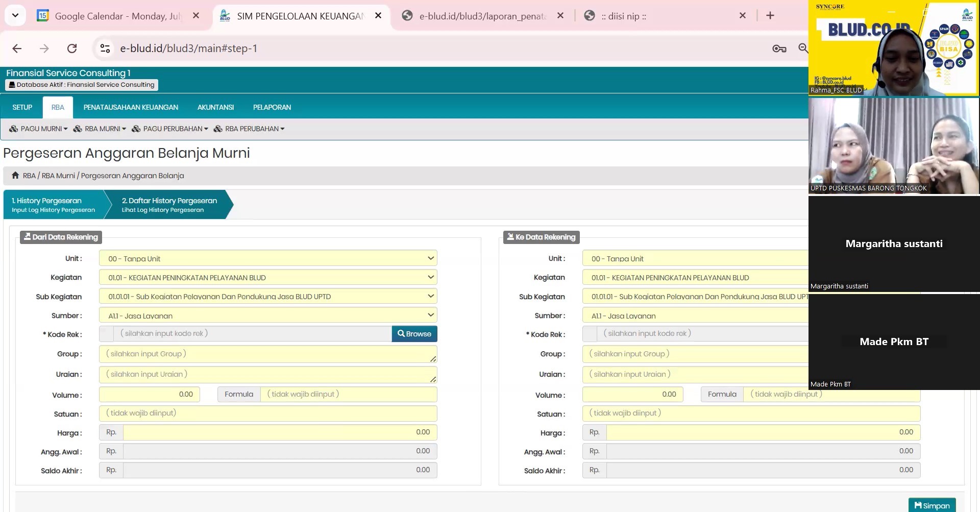Expand the RBA PERUBAHAN dropdown
Screen dimensions: 980x512
(x=249, y=129)
